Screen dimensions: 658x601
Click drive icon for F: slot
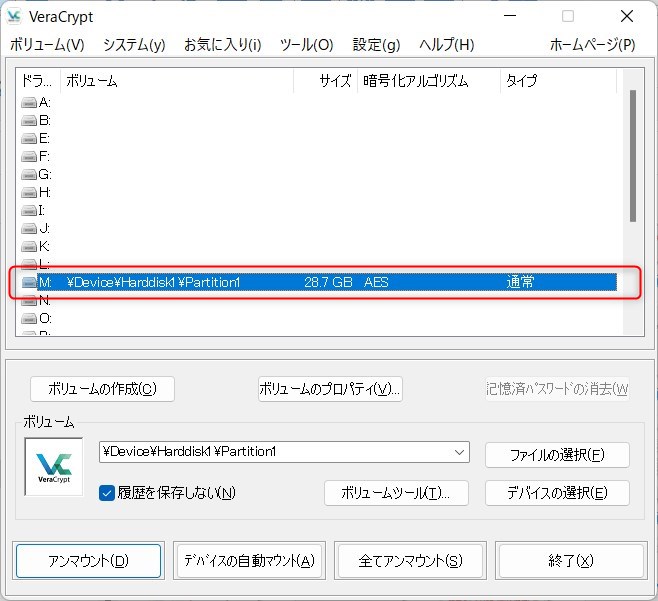[29, 157]
